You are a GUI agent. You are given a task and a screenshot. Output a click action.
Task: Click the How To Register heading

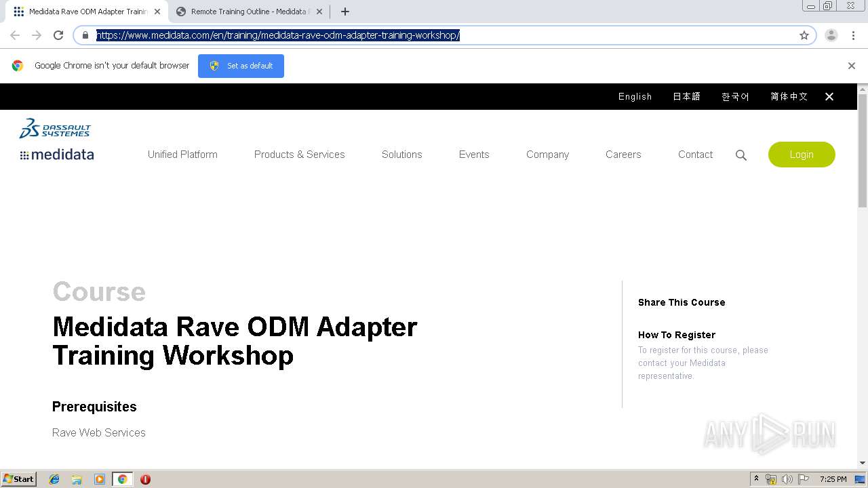677,335
